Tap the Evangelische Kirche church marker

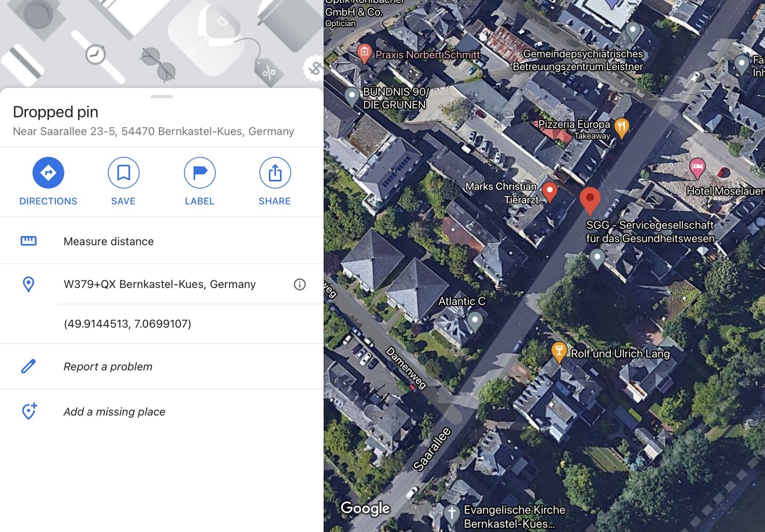pos(451,514)
